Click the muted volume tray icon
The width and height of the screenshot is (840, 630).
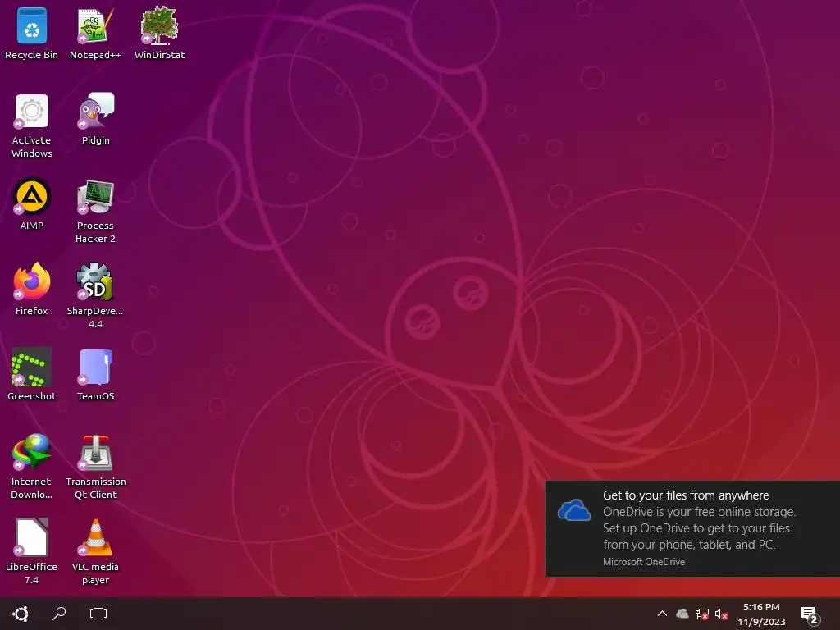(x=721, y=614)
